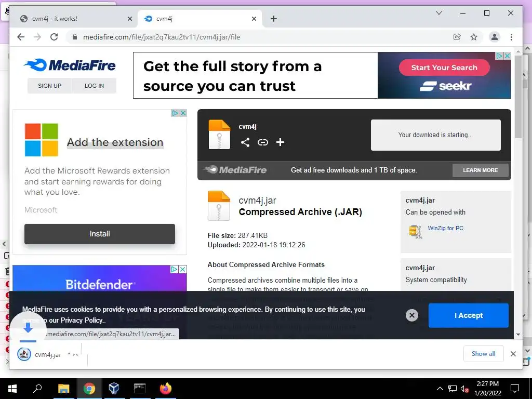The height and width of the screenshot is (399, 532).
Task: Accept cookies with I Accept button
Action: pos(468,315)
